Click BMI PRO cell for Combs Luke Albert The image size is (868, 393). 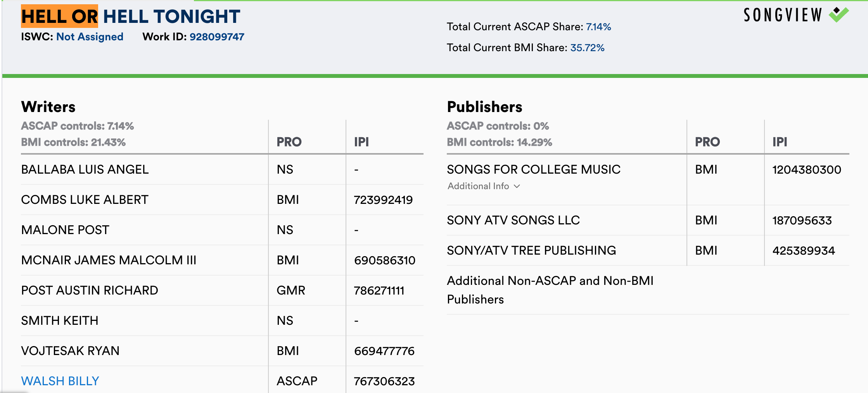point(288,200)
